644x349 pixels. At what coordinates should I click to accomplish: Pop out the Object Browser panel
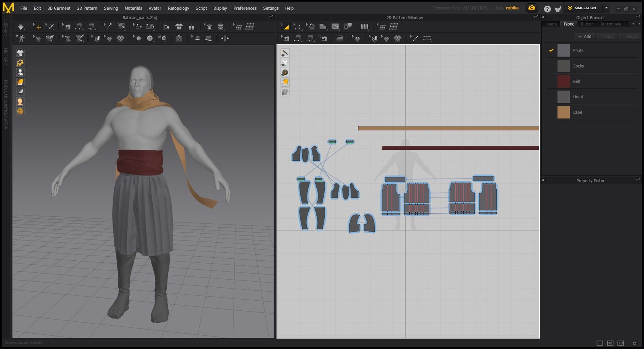[x=638, y=17]
